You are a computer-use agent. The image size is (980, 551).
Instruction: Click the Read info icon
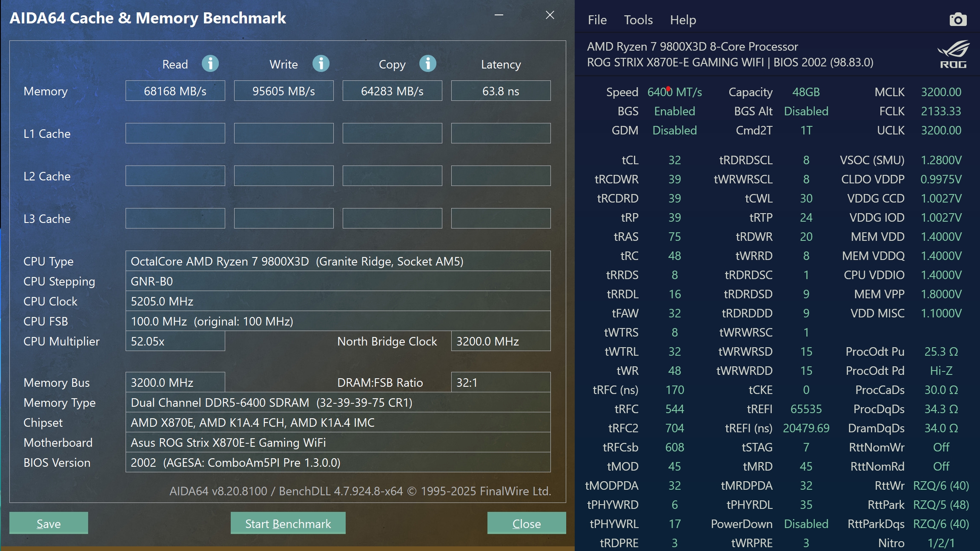[210, 64]
